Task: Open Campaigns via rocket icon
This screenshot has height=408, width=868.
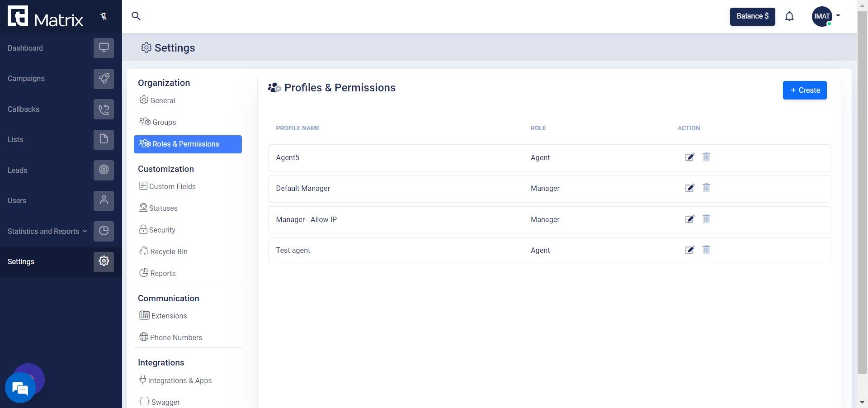Action: [x=104, y=79]
